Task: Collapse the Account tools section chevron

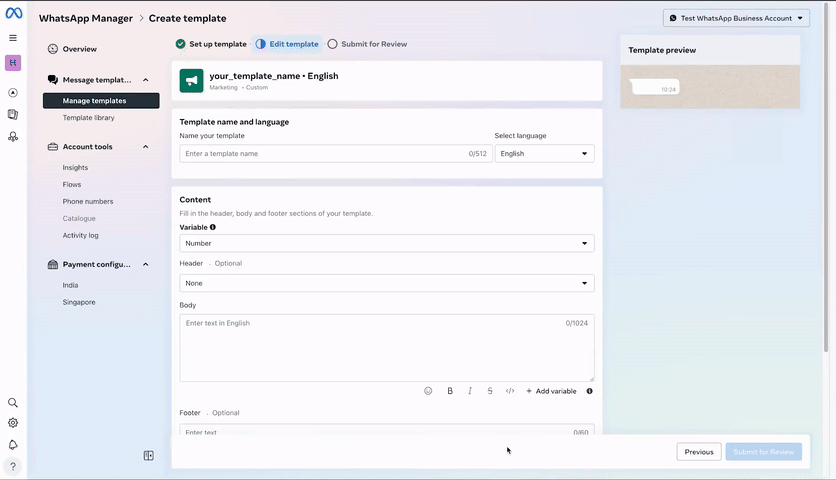Action: 146,147
